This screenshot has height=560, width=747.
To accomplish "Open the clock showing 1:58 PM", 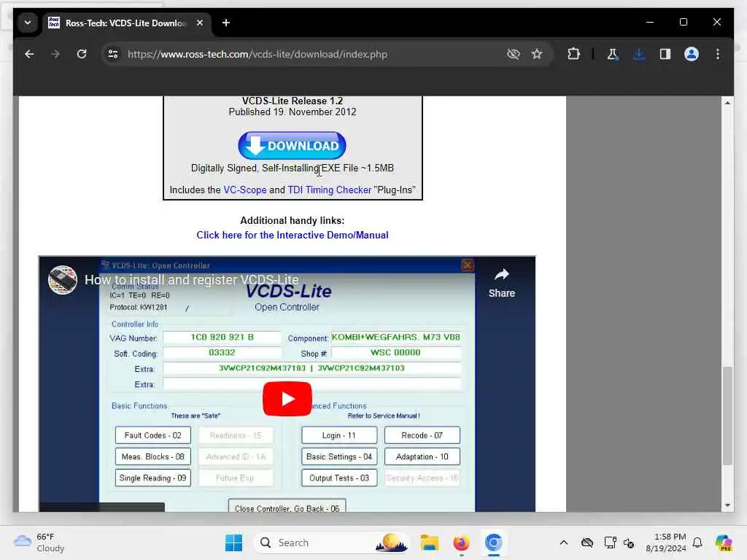I will tap(666, 542).
